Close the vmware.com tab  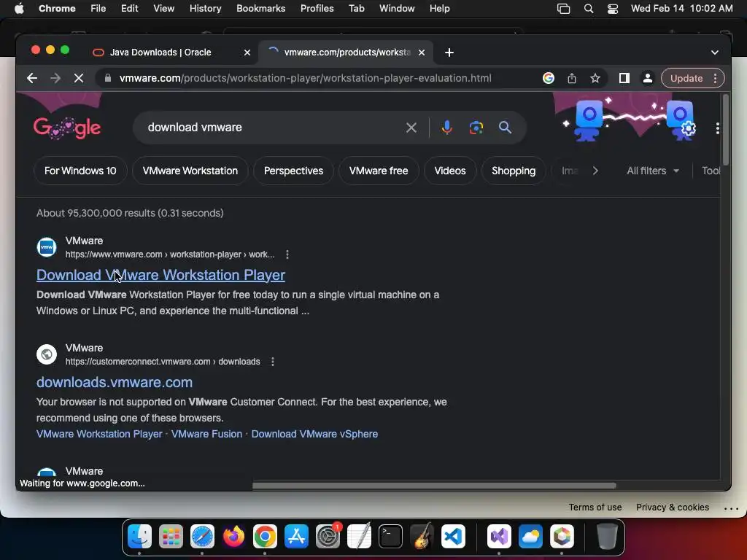pyautogui.click(x=422, y=52)
